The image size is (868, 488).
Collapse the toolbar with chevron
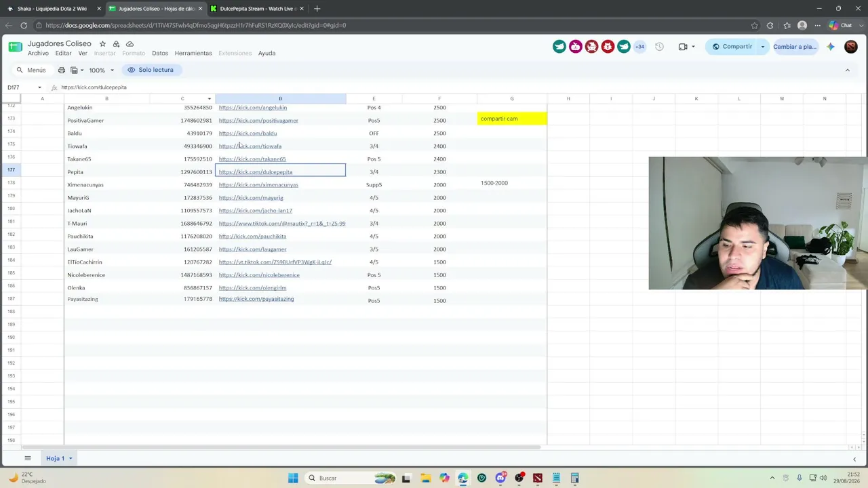(x=847, y=70)
